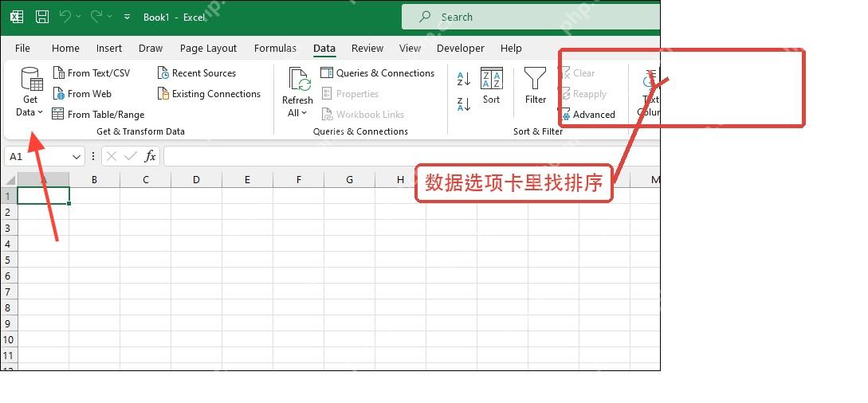
Task: Undo the last action
Action: coord(65,17)
